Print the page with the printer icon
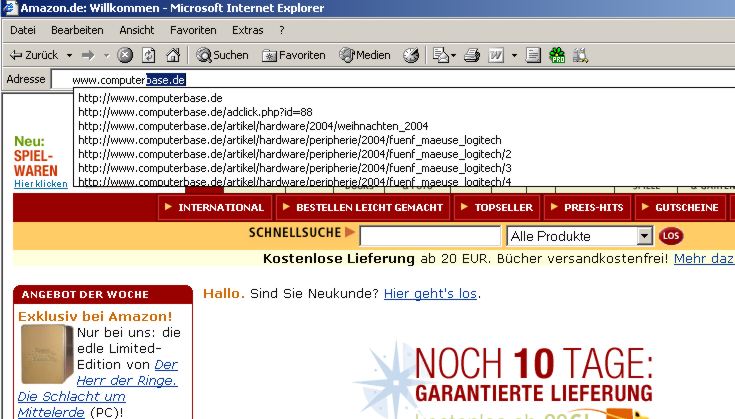Image resolution: width=735 pixels, height=419 pixels. (472, 55)
